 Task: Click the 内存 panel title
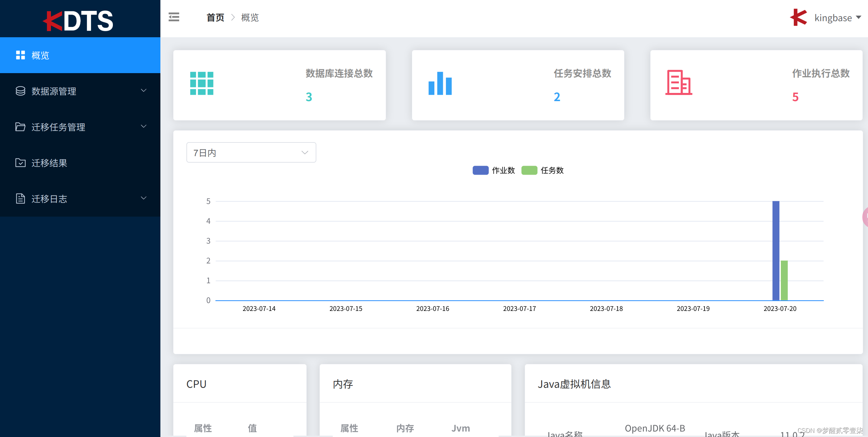coord(343,384)
